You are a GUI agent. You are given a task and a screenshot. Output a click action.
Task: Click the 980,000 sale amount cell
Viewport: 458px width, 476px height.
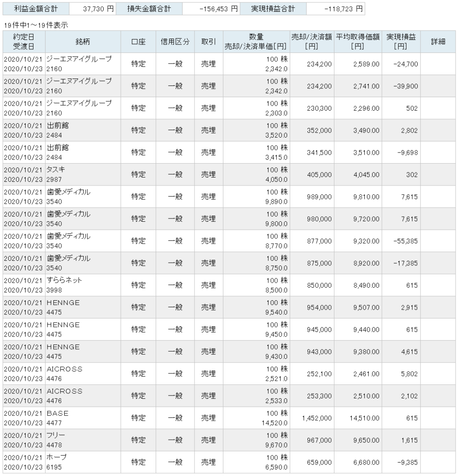pos(312,219)
